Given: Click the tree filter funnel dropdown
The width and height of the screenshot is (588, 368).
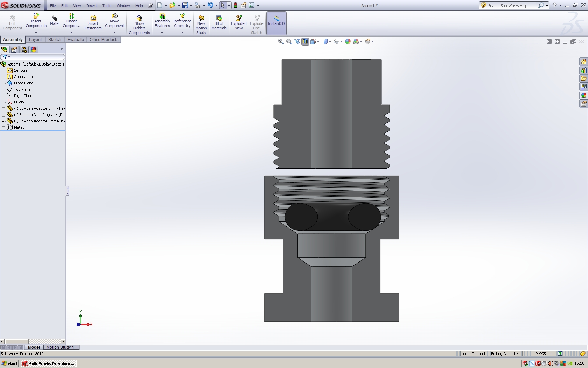Looking at the screenshot, I should tap(6, 57).
